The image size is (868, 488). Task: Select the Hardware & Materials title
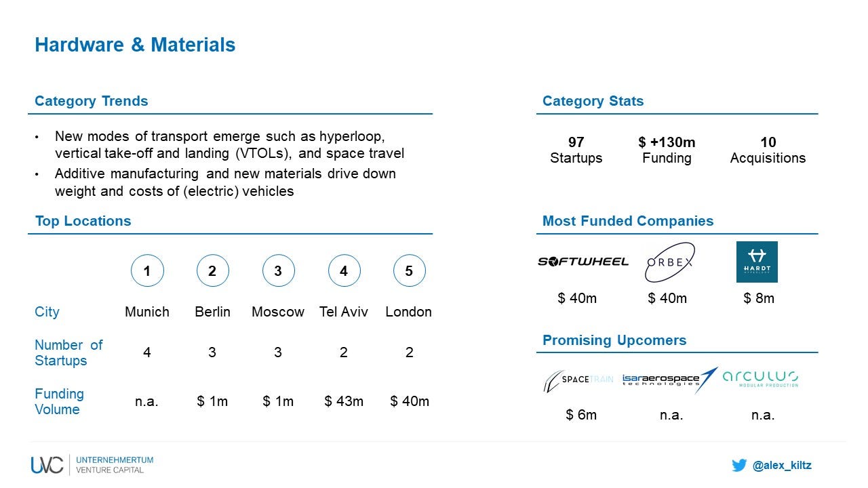tap(135, 45)
